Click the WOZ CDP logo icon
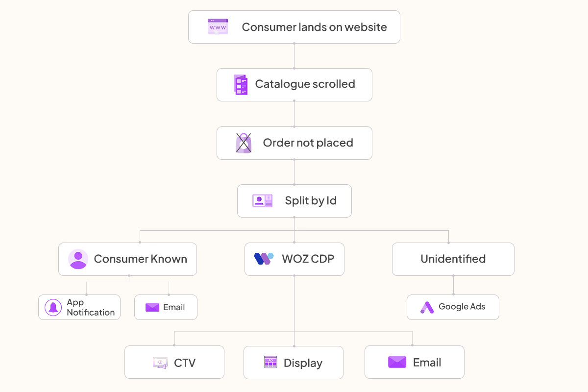The width and height of the screenshot is (588, 392). point(264,259)
